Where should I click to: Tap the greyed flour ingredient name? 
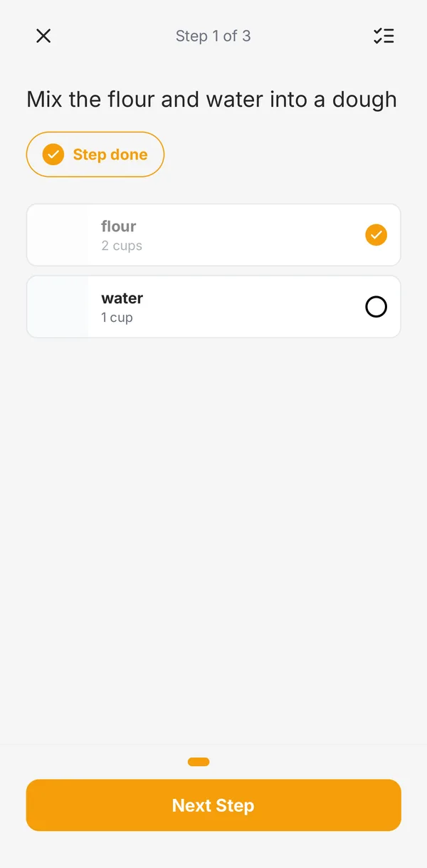[119, 226]
